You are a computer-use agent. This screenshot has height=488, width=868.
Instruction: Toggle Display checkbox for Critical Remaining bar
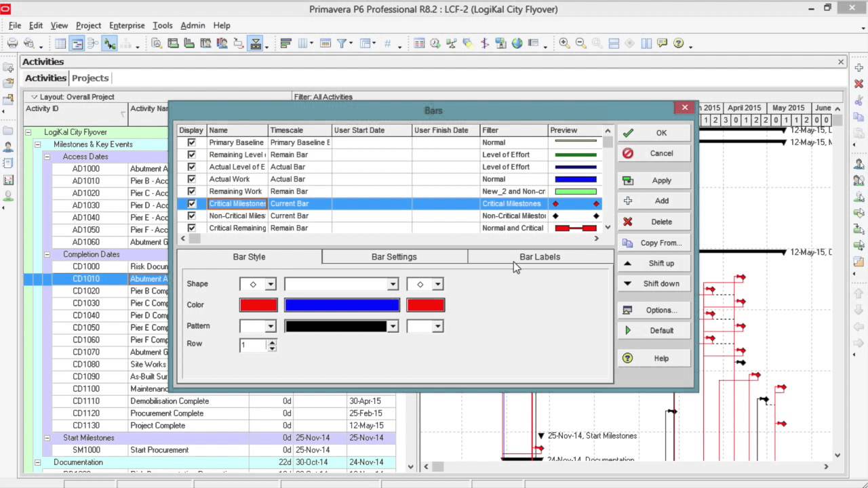[192, 228]
